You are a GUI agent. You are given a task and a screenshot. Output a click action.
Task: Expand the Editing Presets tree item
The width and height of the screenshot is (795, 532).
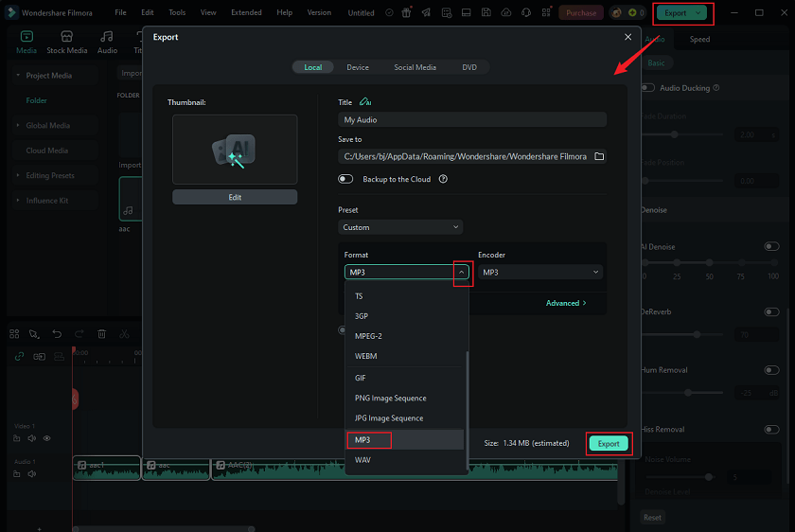18,175
